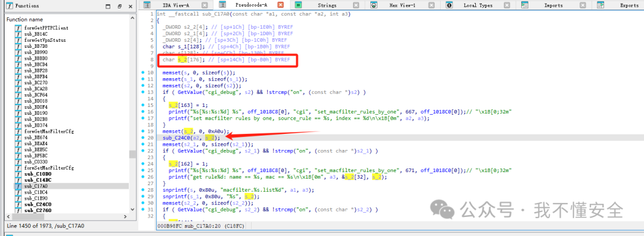
Task: Click the Exports tab icon
Action: coord(600,5)
